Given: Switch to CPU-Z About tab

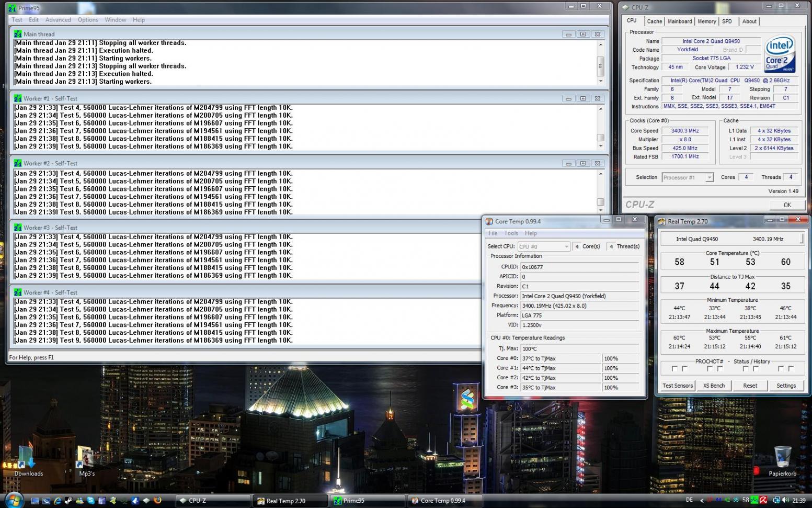Looking at the screenshot, I should (749, 21).
